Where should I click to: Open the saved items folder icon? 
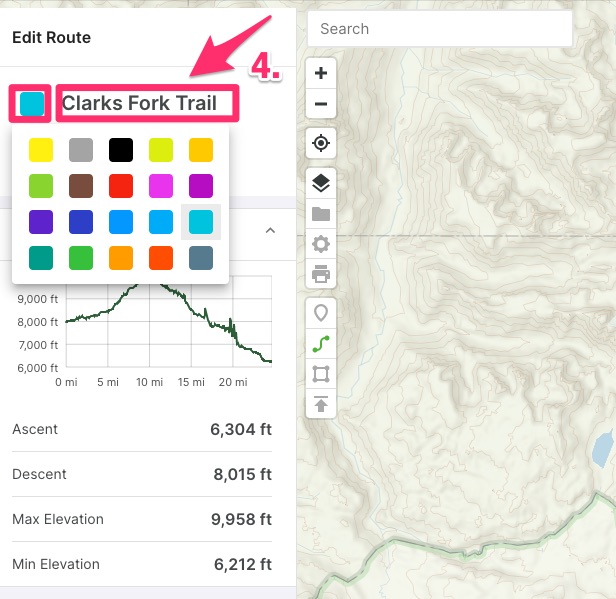point(321,214)
